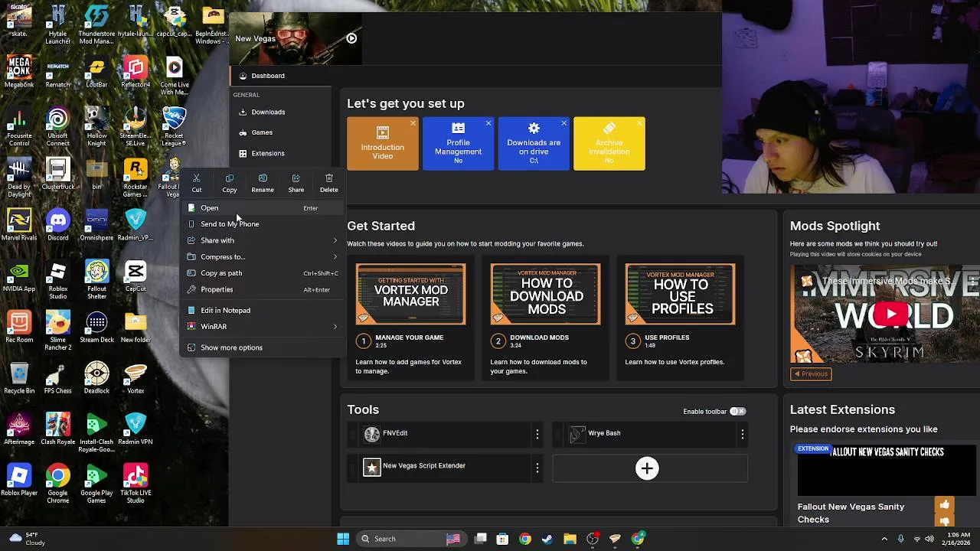
Task: Toggle Enable toolbar switch
Action: pyautogui.click(x=738, y=412)
